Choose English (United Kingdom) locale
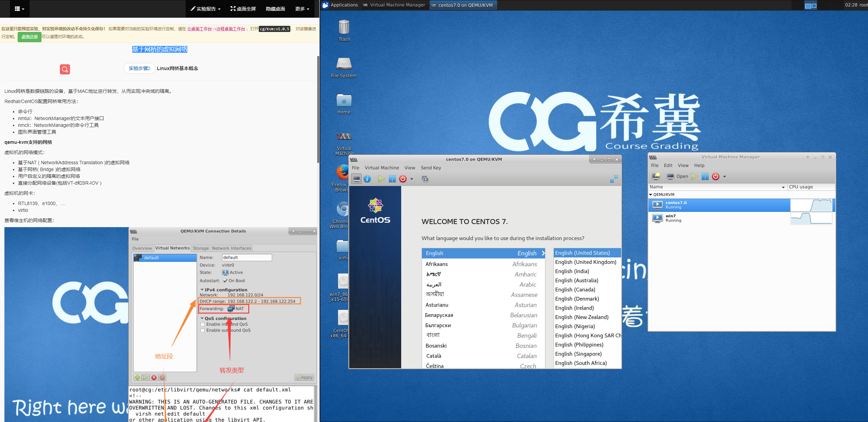The image size is (868, 422). pos(587,262)
